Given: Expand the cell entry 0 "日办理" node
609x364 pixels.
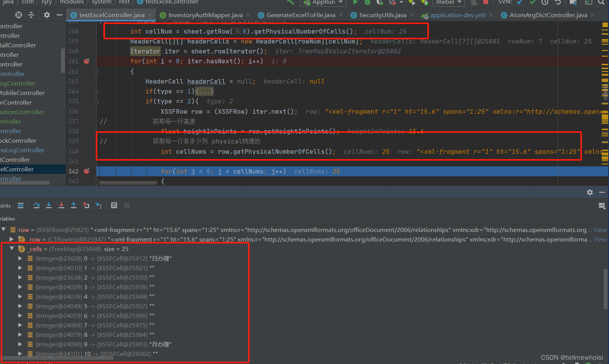Looking at the screenshot, I should (20, 258).
